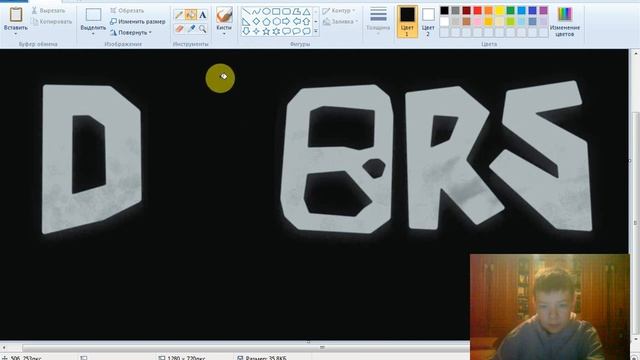The height and width of the screenshot is (360, 640).
Task: Pick the purple color swatch
Action: [544, 11]
